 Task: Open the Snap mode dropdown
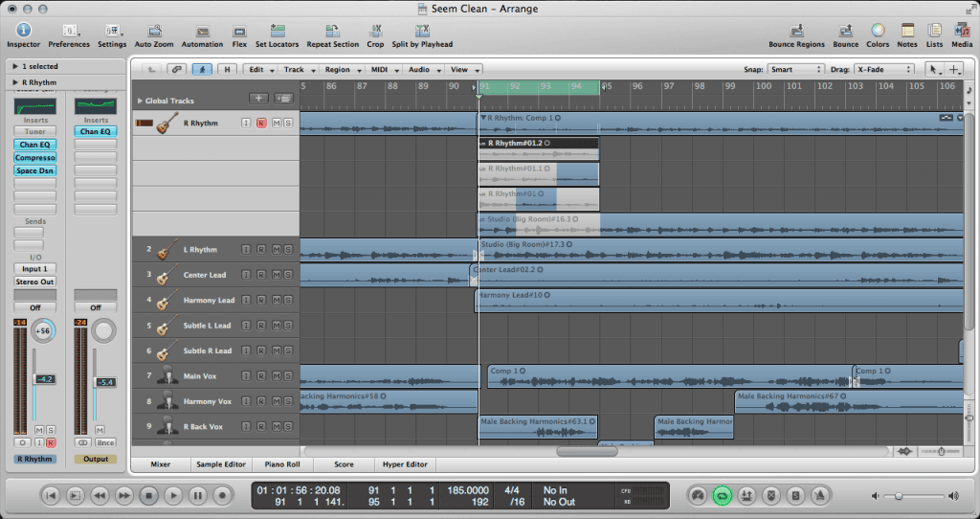pos(796,70)
